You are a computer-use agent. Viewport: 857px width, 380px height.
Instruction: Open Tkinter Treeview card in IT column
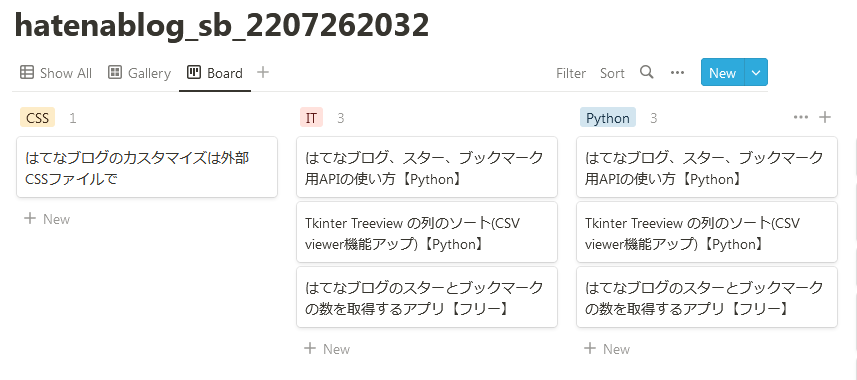coord(427,232)
